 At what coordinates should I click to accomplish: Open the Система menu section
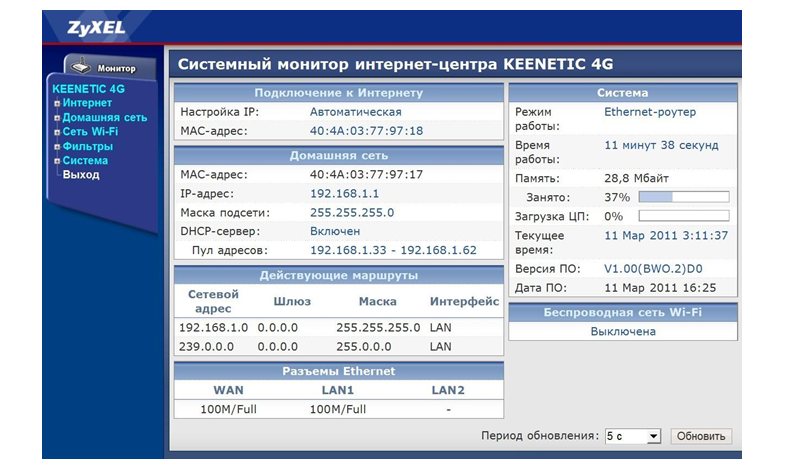tap(85, 161)
